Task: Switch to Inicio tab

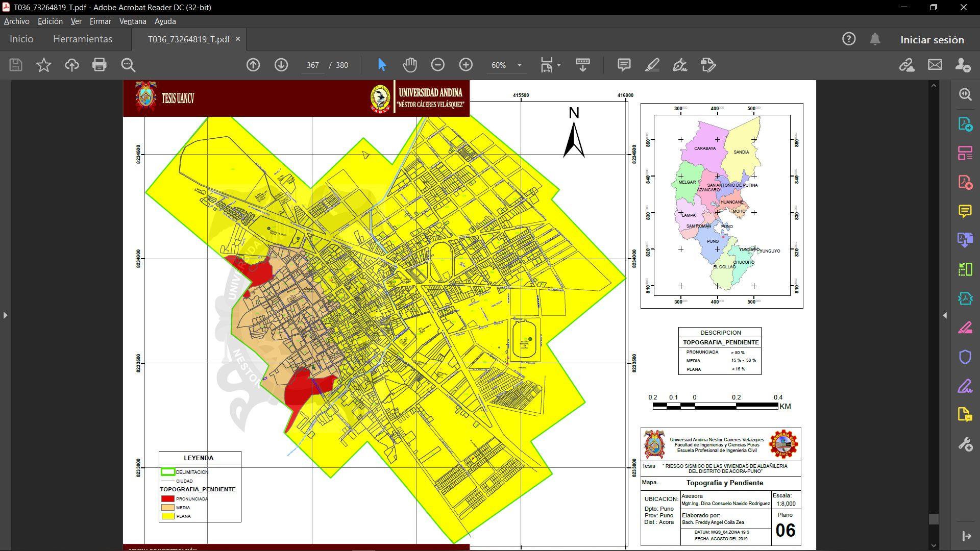Action: coord(21,39)
